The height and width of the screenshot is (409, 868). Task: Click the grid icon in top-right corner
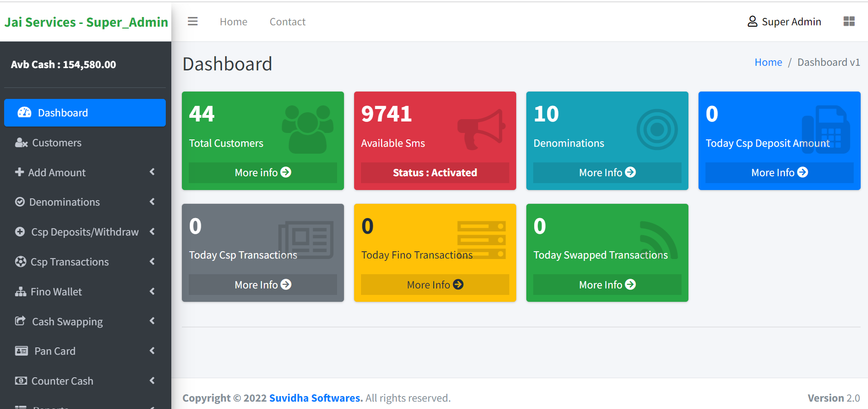[849, 22]
